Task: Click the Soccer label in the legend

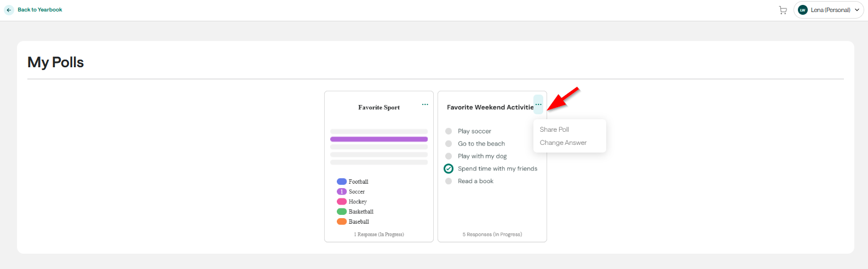Action: (357, 191)
